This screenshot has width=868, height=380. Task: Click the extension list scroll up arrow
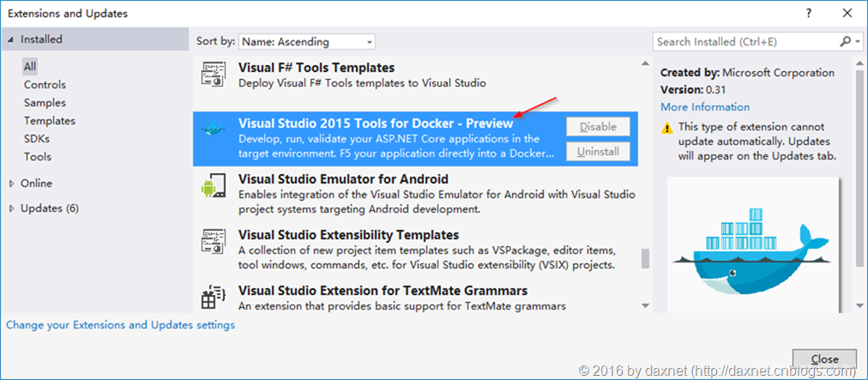(645, 63)
